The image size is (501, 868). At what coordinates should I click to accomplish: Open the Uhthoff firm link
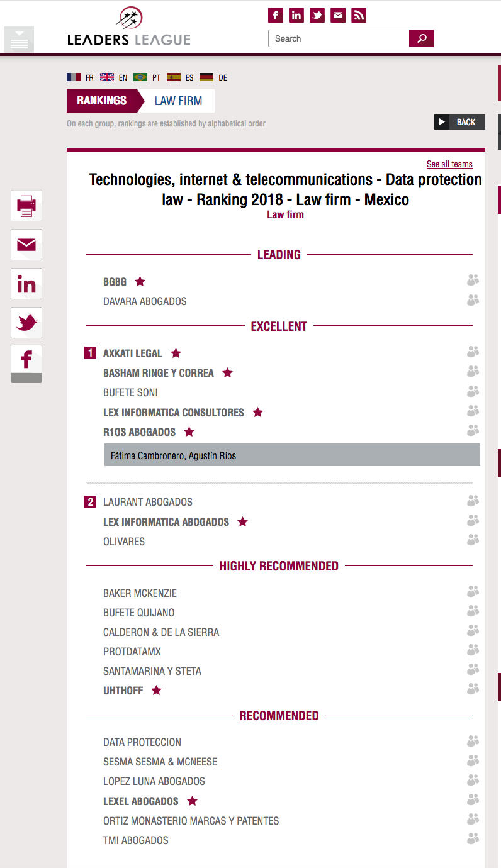click(x=123, y=691)
